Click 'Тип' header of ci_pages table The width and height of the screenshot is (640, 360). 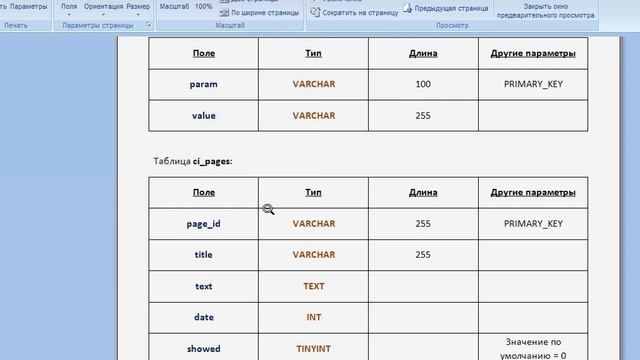click(313, 192)
